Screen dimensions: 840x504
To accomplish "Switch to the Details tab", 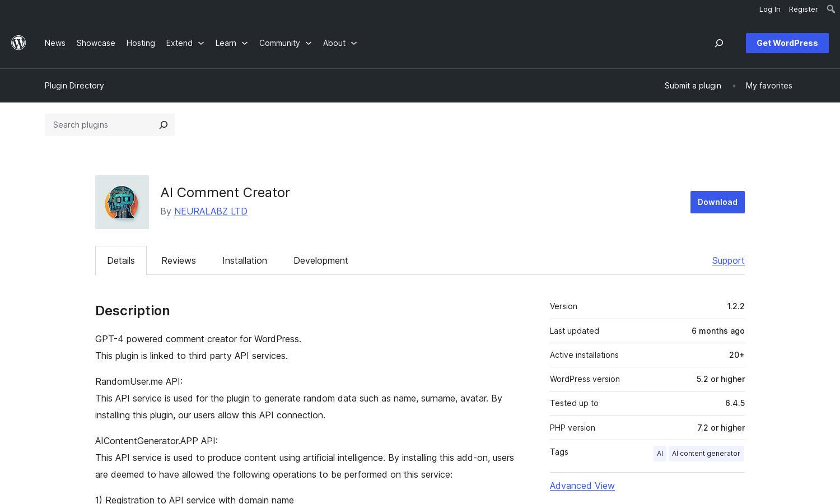I will click(121, 260).
